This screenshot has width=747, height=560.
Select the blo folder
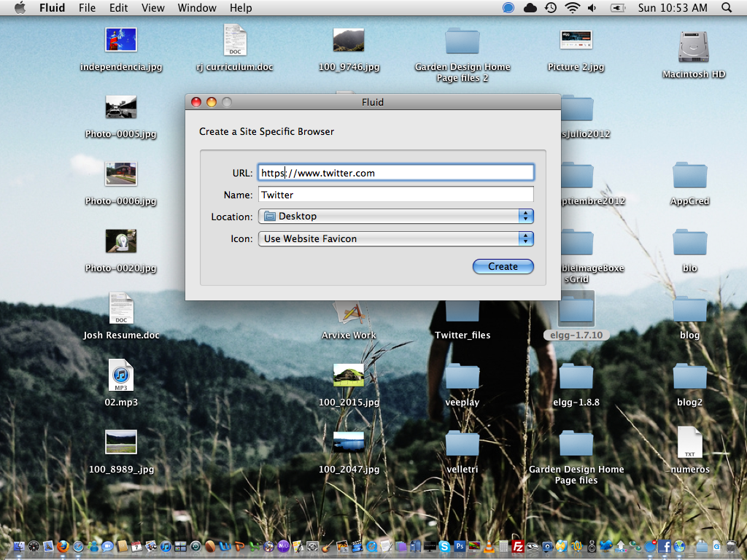(x=690, y=242)
